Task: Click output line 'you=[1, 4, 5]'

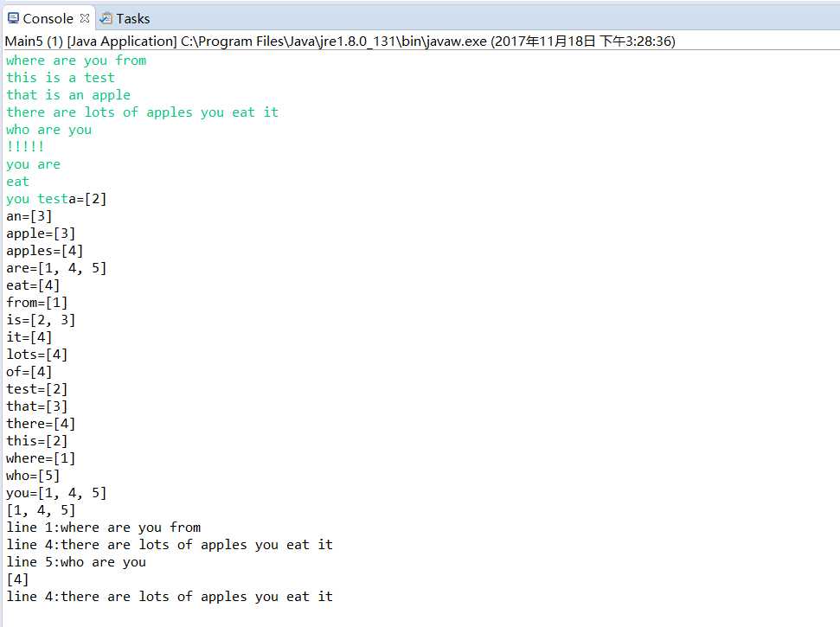Action: [x=56, y=493]
